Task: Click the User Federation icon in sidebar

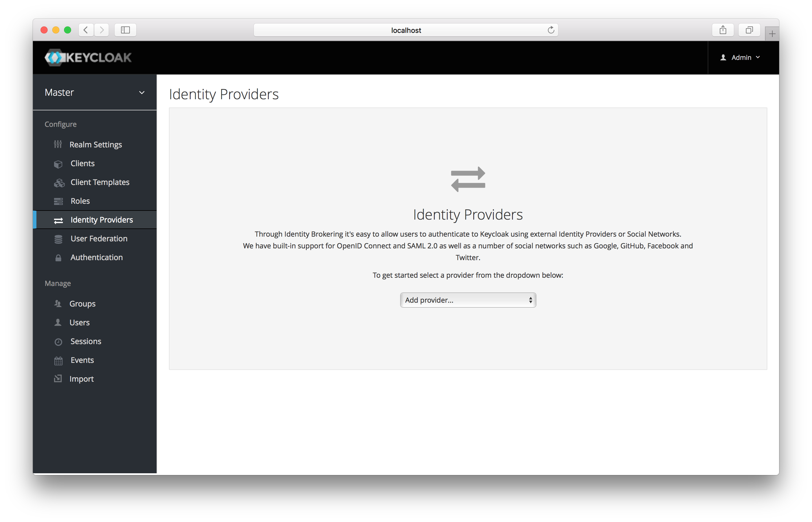Action: [57, 238]
